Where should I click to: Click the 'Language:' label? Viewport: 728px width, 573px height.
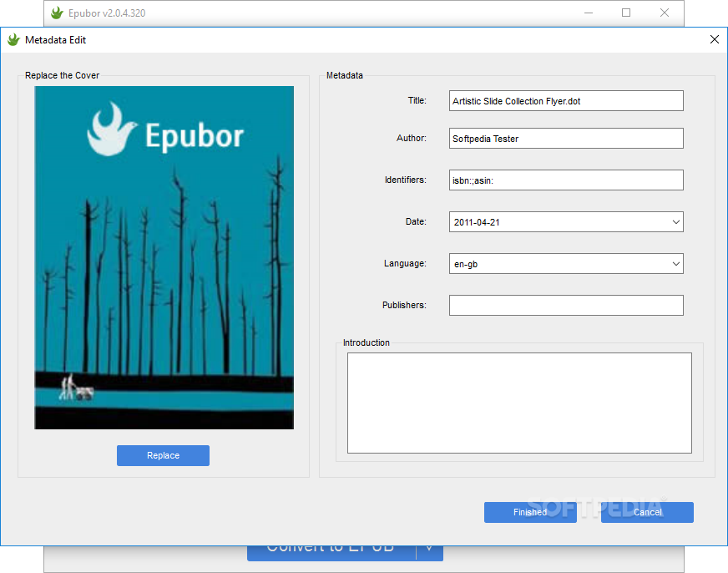[405, 264]
